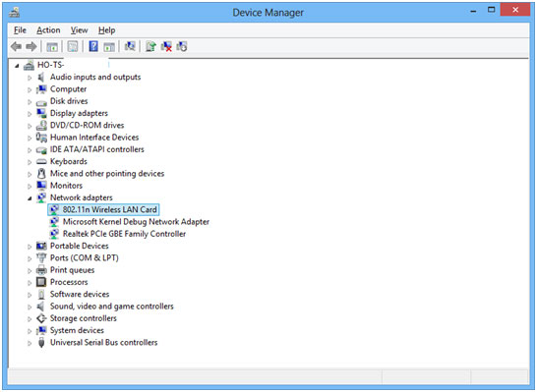Select 802.11n Wireless LAN Card
Image resolution: width=537 pixels, height=392 pixels.
point(109,209)
